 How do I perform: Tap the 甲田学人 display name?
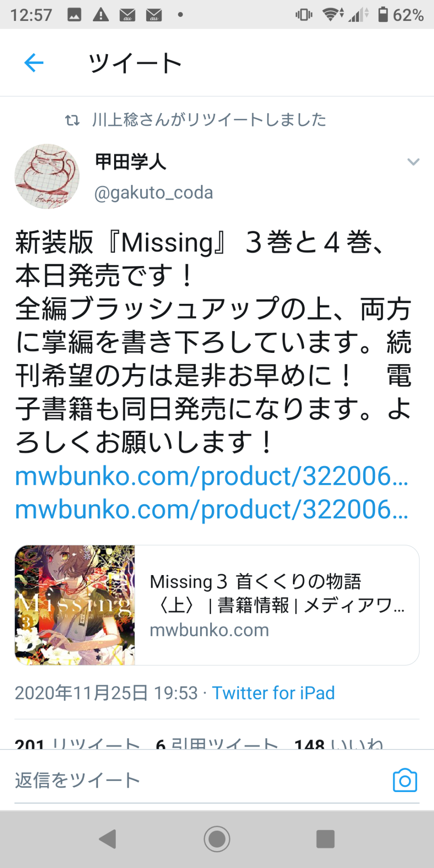[131, 162]
